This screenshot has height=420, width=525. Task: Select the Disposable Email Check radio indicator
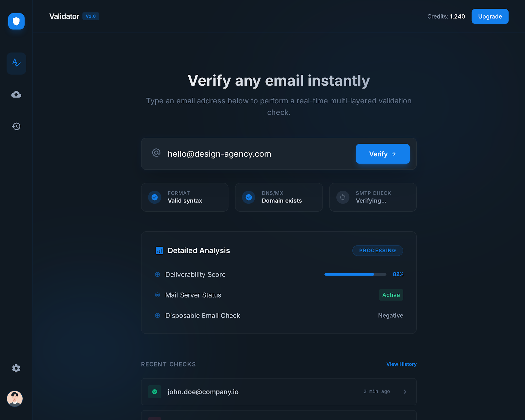tap(157, 316)
